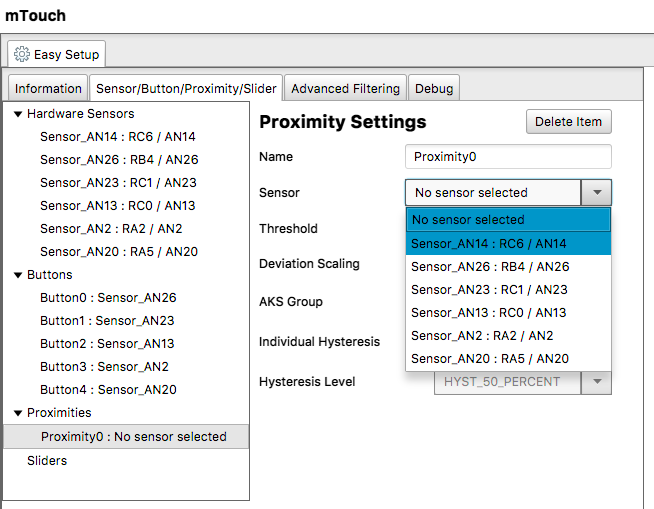Viewport: 654px width, 509px height.
Task: Click the Buttons tree label
Action: pos(50,275)
